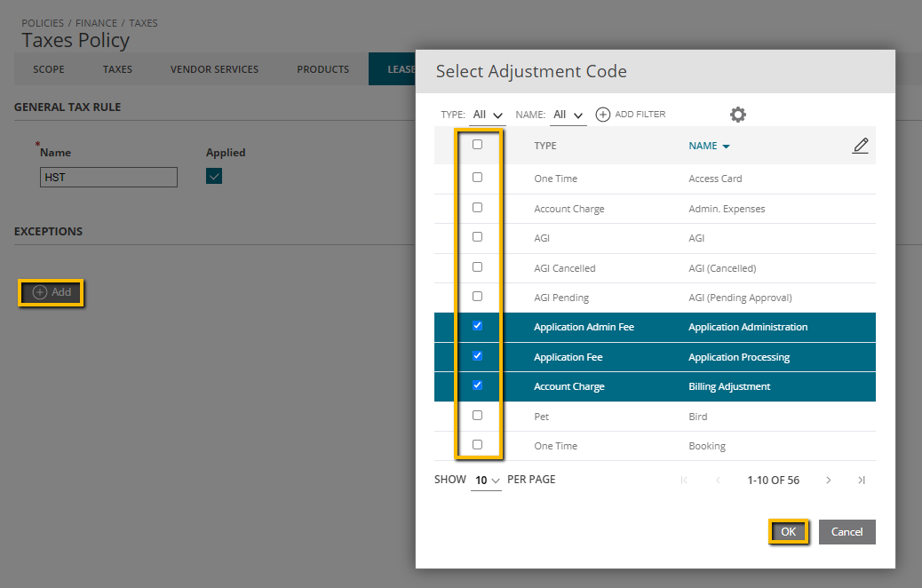Switch to the PRODUCTS tab

pos(322,69)
